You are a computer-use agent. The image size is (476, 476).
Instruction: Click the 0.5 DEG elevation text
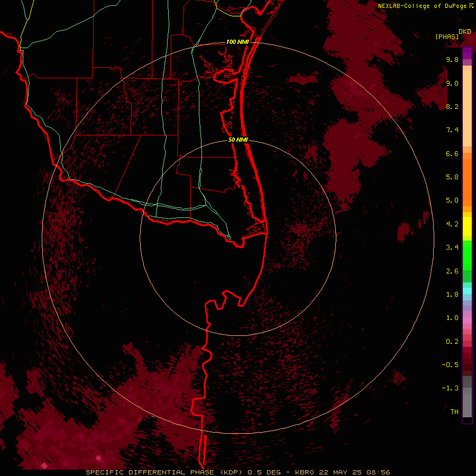[x=264, y=472]
